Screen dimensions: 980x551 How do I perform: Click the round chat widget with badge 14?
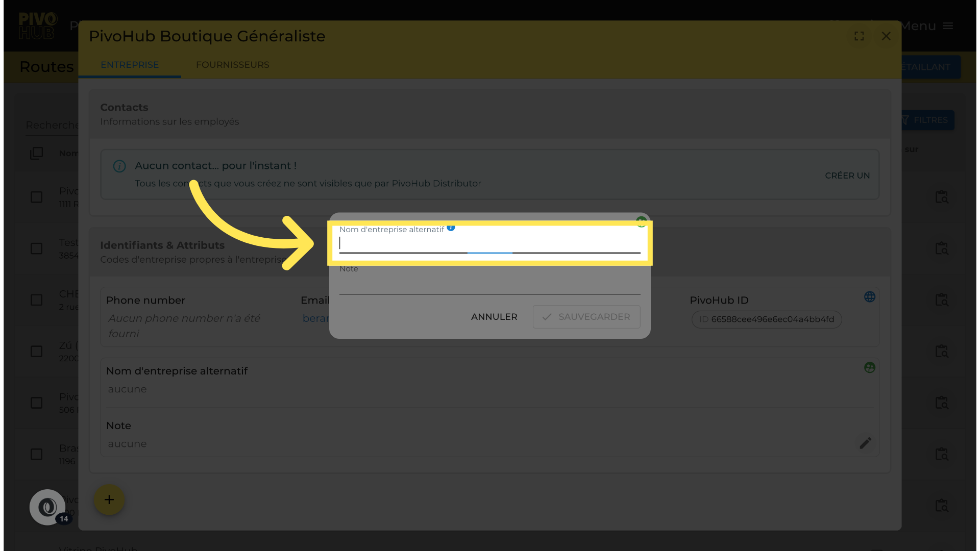[x=48, y=507]
